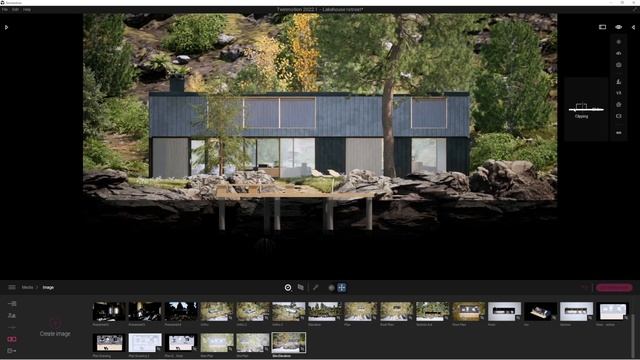The image size is (640, 360).
Task: Click the gray circle icon in dock toolbar
Action: click(x=331, y=288)
